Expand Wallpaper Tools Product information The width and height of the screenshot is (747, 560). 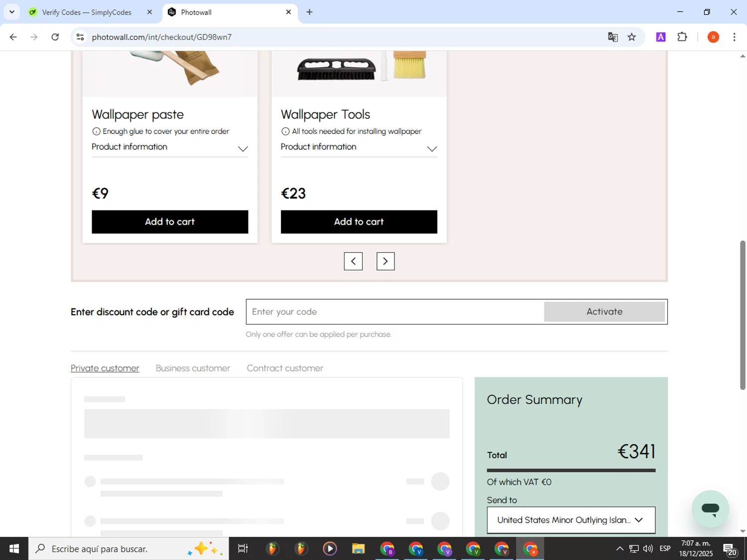click(359, 147)
